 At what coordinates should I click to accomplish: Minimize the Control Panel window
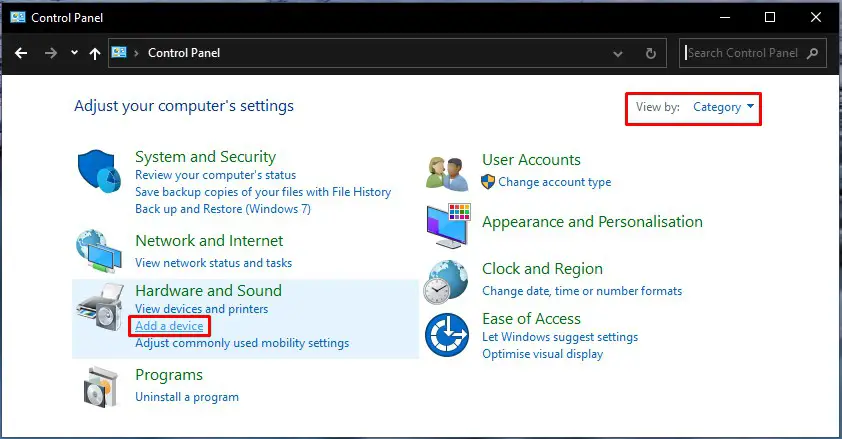click(x=725, y=17)
